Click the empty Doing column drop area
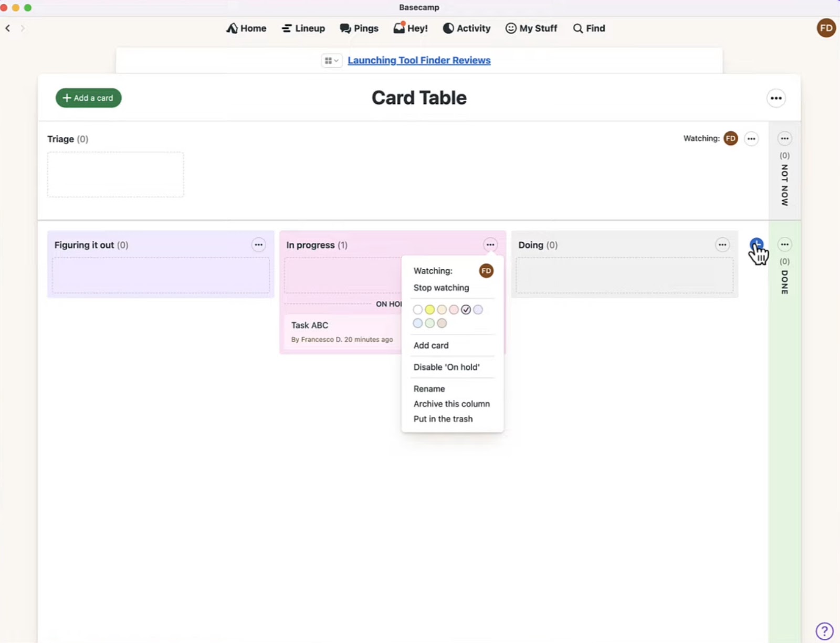 click(x=625, y=275)
